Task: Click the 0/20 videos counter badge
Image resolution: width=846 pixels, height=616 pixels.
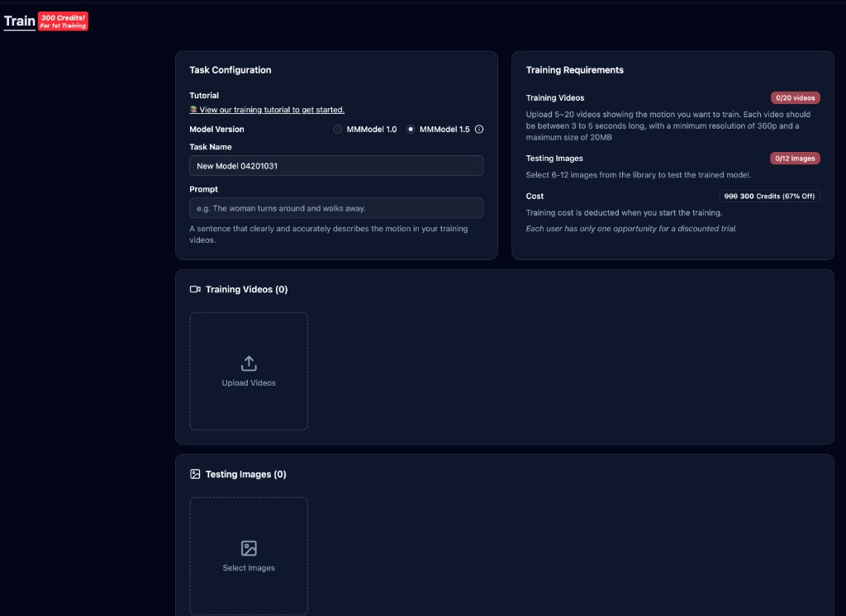Action: click(x=795, y=98)
